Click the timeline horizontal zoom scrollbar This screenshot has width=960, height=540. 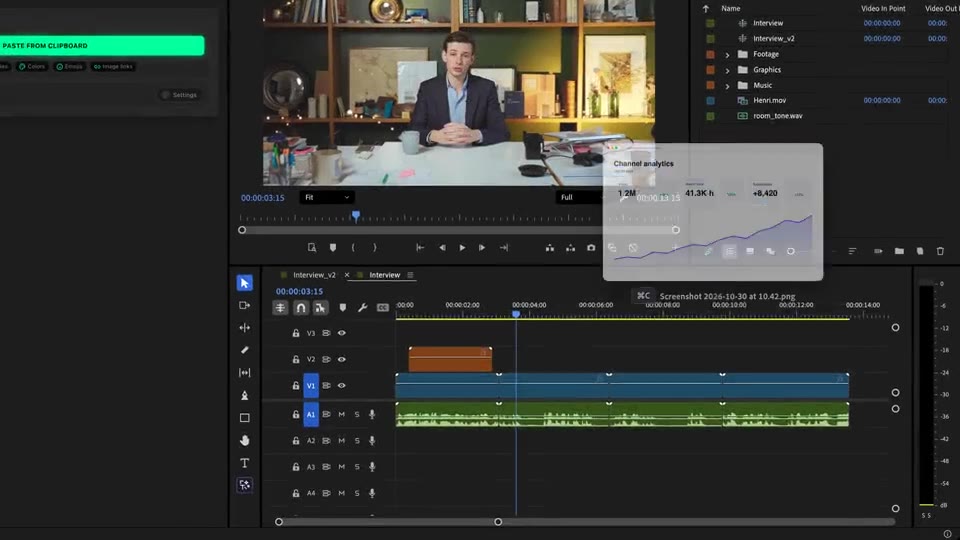388,522
